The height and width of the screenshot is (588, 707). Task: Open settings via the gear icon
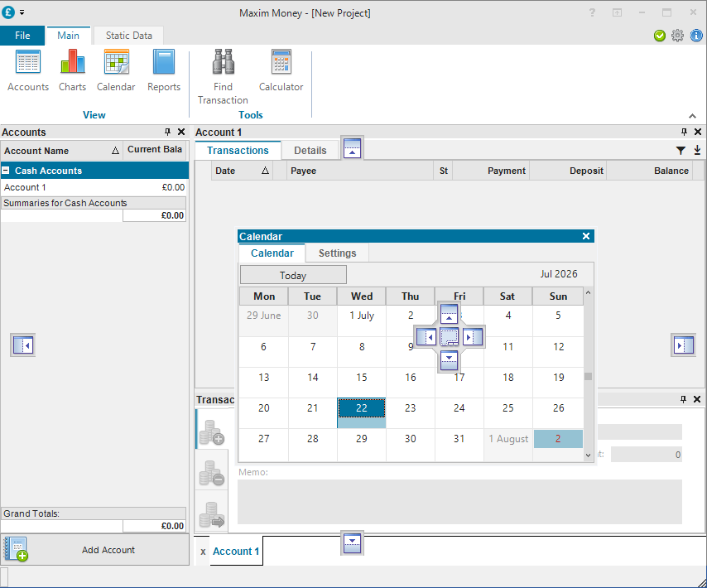tap(677, 36)
